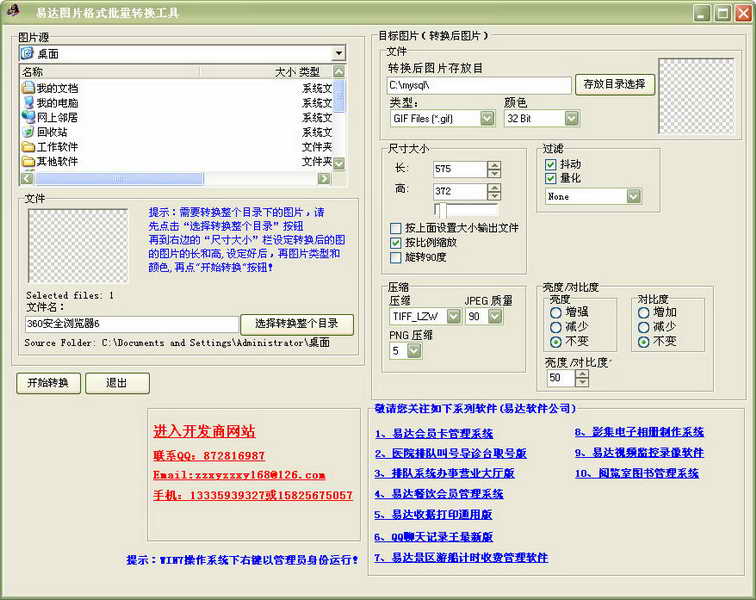Screen dimensions: 756x600
Task: Click the file list scroll left arrow
Action: point(27,179)
